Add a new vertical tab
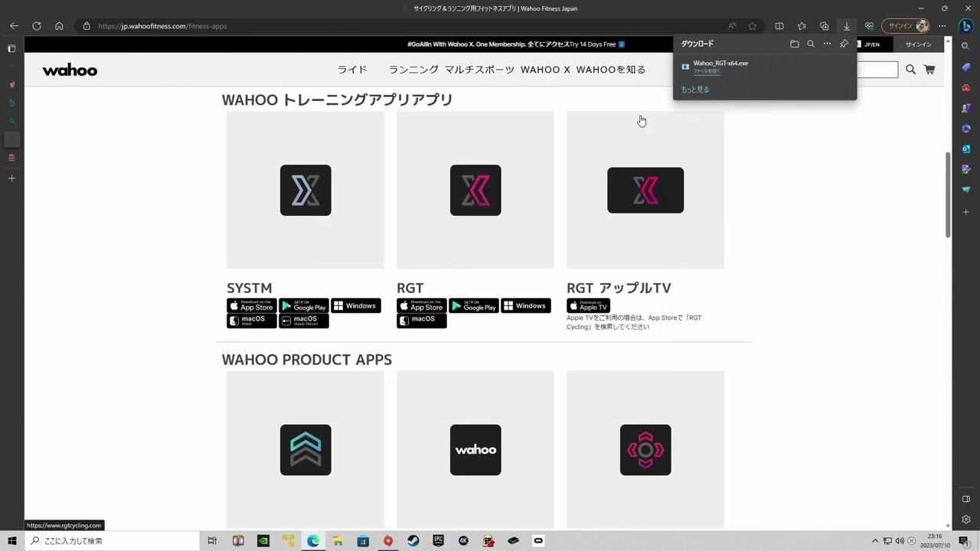 coord(11,178)
